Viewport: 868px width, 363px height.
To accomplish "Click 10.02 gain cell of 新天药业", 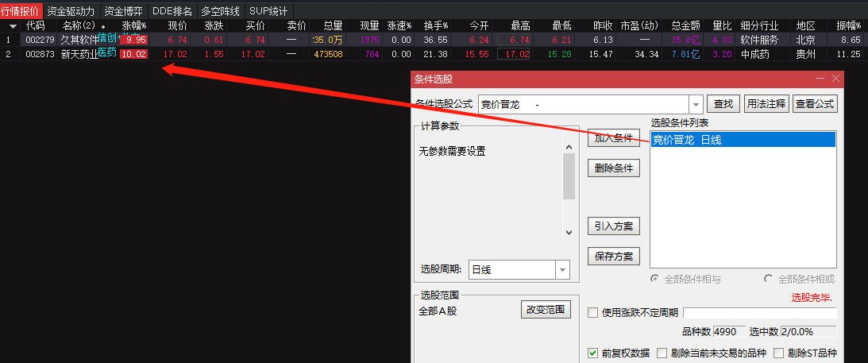I will [x=134, y=54].
